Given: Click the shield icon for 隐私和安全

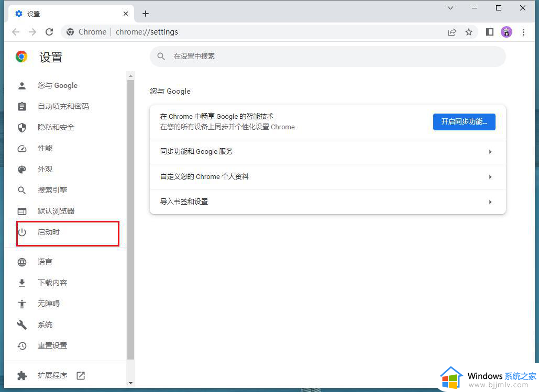Looking at the screenshot, I should pos(22,128).
